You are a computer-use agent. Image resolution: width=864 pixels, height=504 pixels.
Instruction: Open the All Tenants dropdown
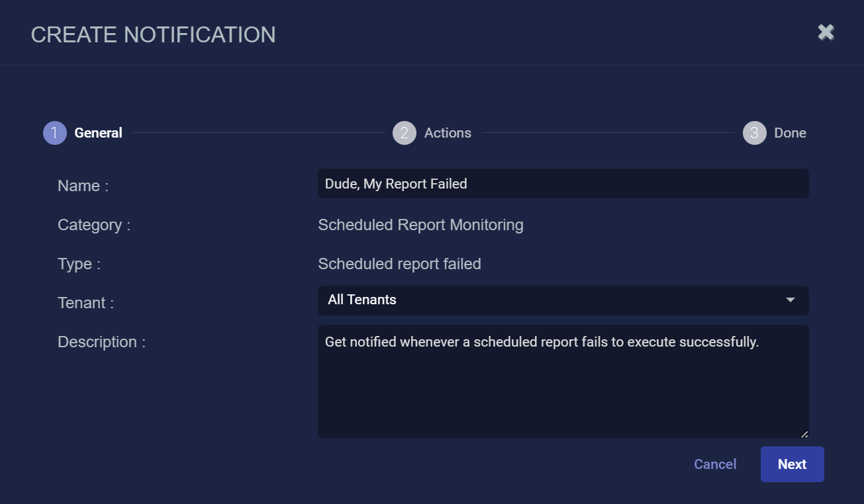[555, 300]
